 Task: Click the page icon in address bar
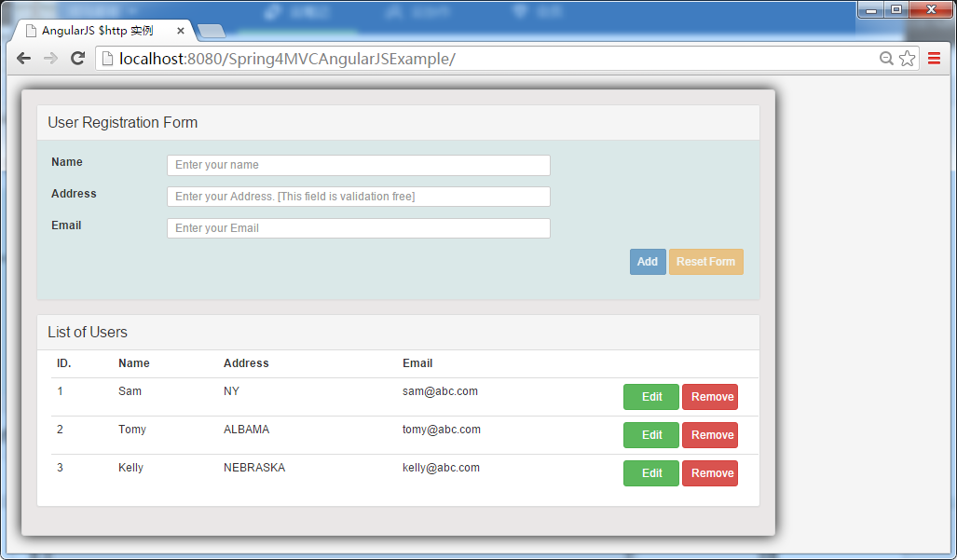107,59
